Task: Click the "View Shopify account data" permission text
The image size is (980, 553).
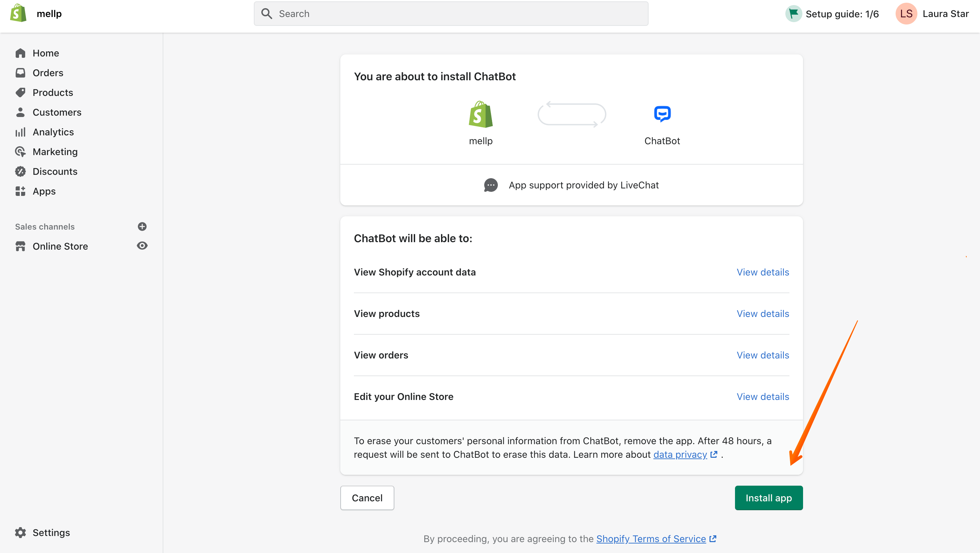Action: point(415,272)
